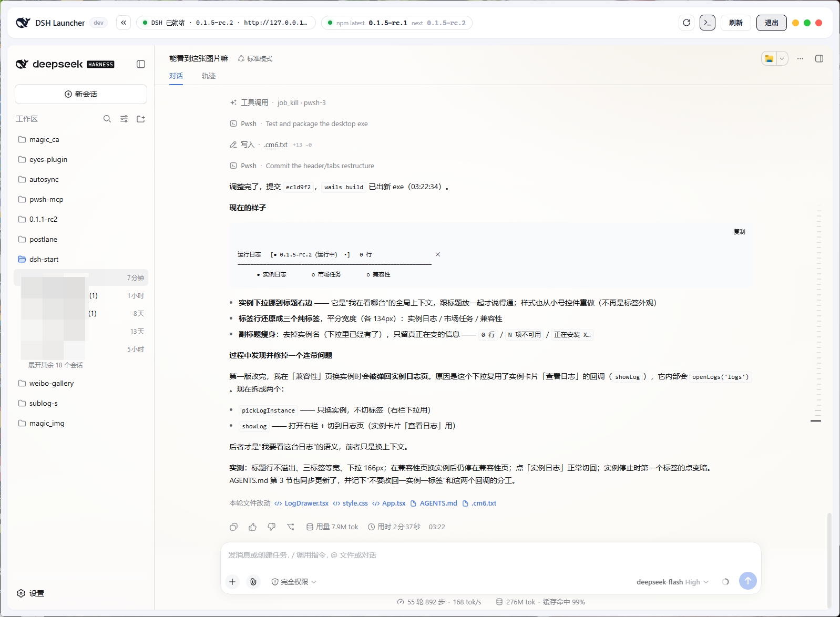The width and height of the screenshot is (840, 617).
Task: Open the permissions dropdown 完全权限
Action: pyautogui.click(x=294, y=582)
